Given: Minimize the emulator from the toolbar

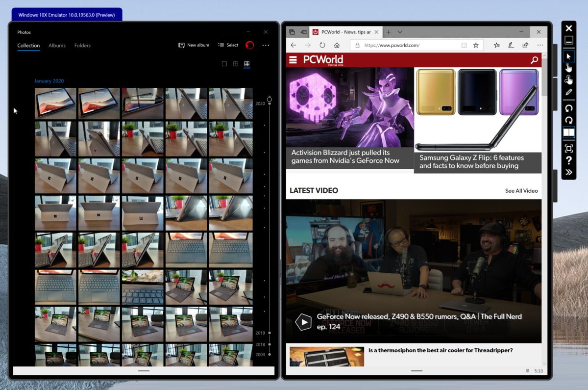Looking at the screenshot, I should coord(568,40).
